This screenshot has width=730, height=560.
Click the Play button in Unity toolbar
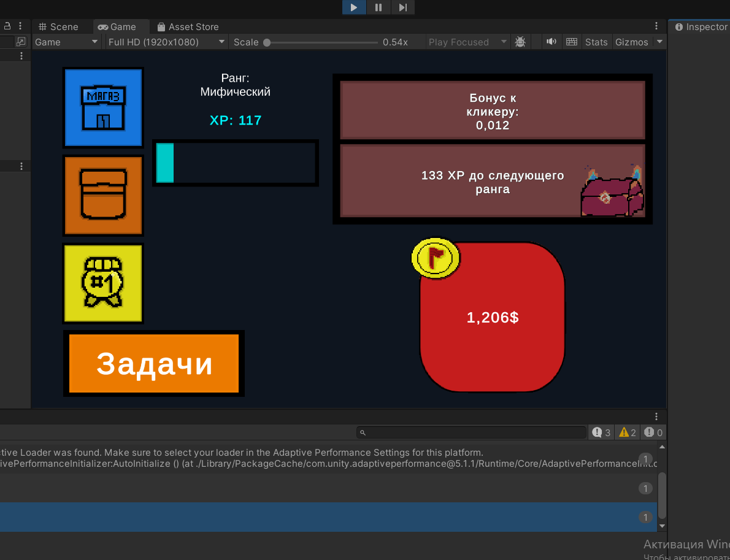point(355,7)
